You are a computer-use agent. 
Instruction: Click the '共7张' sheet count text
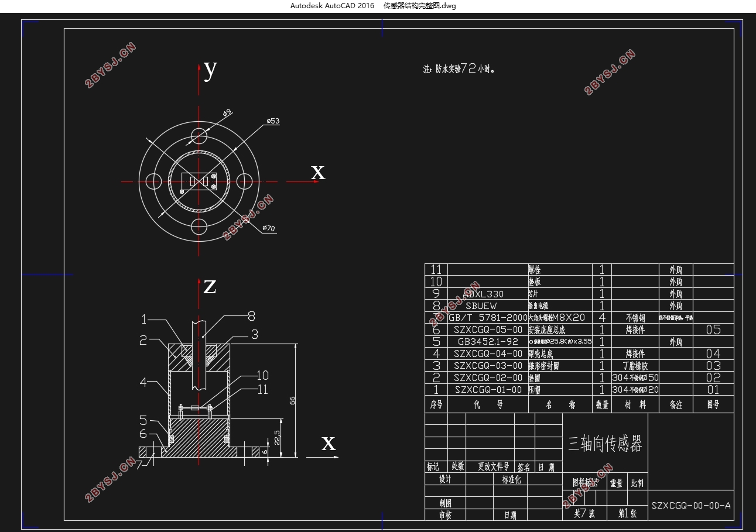point(584,513)
